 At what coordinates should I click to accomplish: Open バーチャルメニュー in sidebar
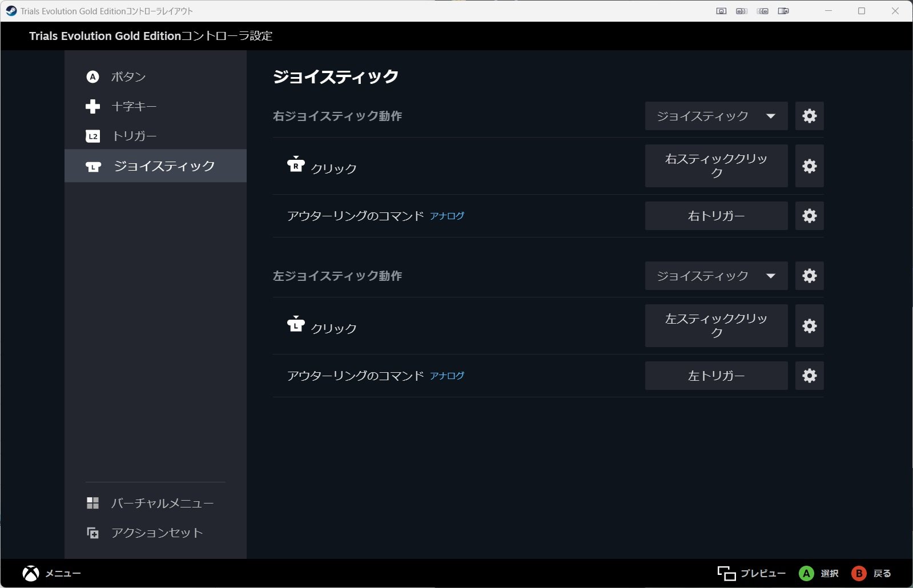155,503
